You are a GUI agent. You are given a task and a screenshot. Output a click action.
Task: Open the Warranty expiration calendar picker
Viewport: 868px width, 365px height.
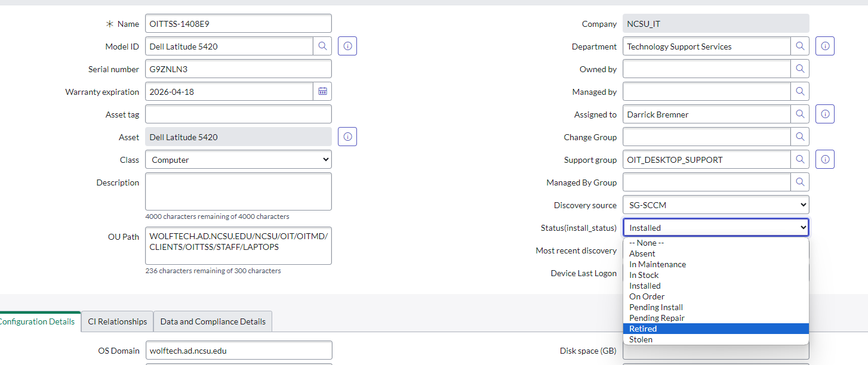(322, 91)
